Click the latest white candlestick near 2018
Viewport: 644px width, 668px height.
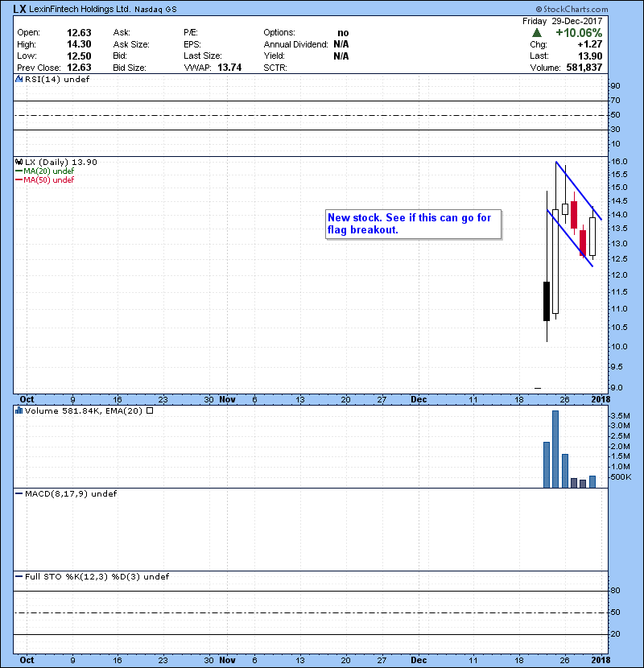click(x=593, y=237)
